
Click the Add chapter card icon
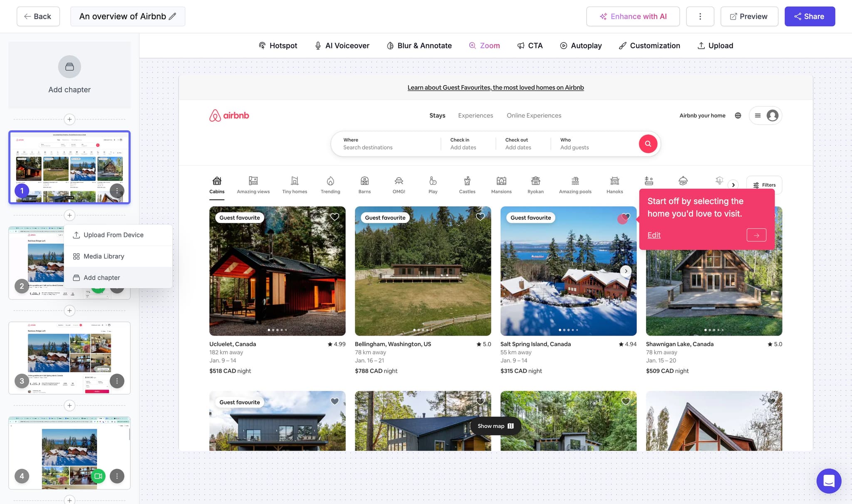click(x=69, y=67)
